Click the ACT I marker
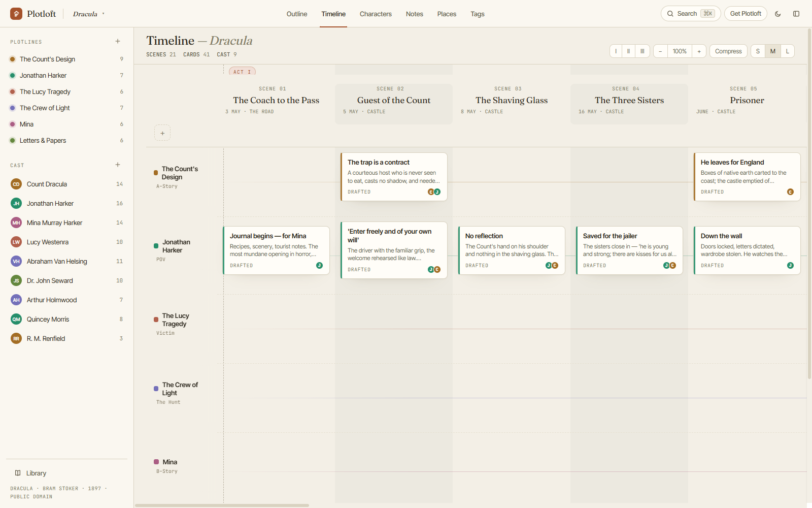Viewport: 812px width, 508px height. point(243,72)
